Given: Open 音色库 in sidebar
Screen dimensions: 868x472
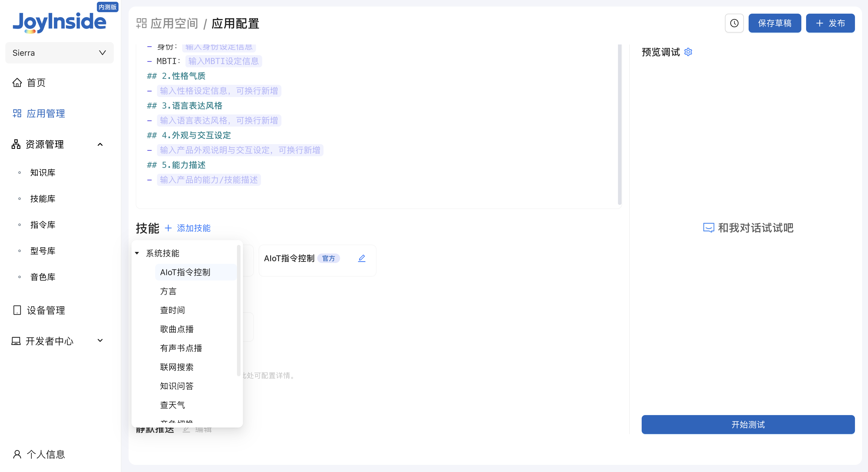Looking at the screenshot, I should pos(43,277).
